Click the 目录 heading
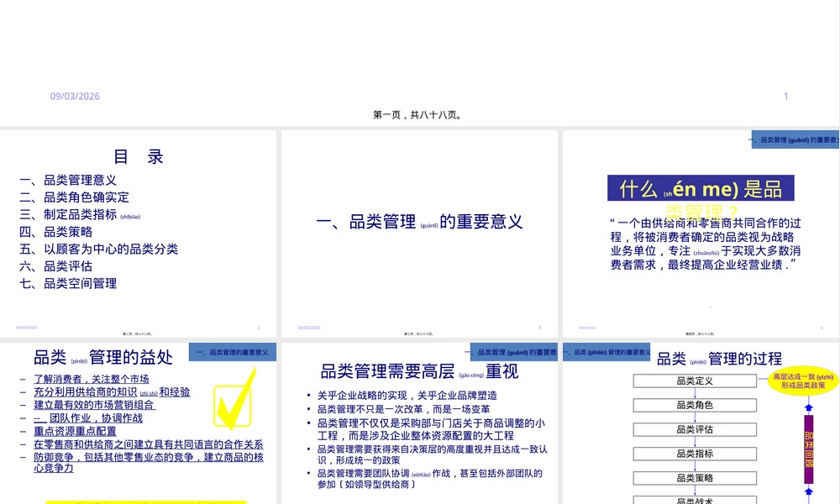The width and height of the screenshot is (840, 504). [139, 157]
